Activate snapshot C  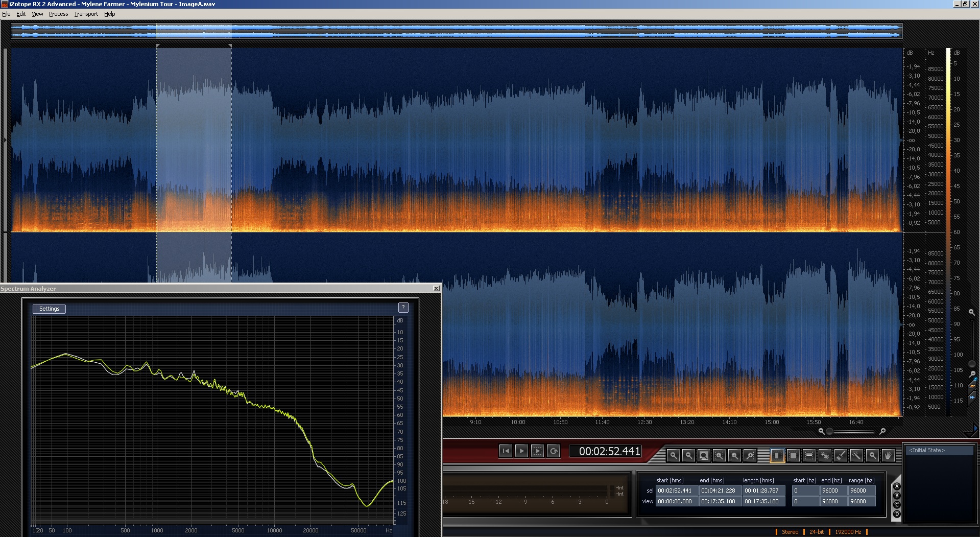click(x=897, y=505)
